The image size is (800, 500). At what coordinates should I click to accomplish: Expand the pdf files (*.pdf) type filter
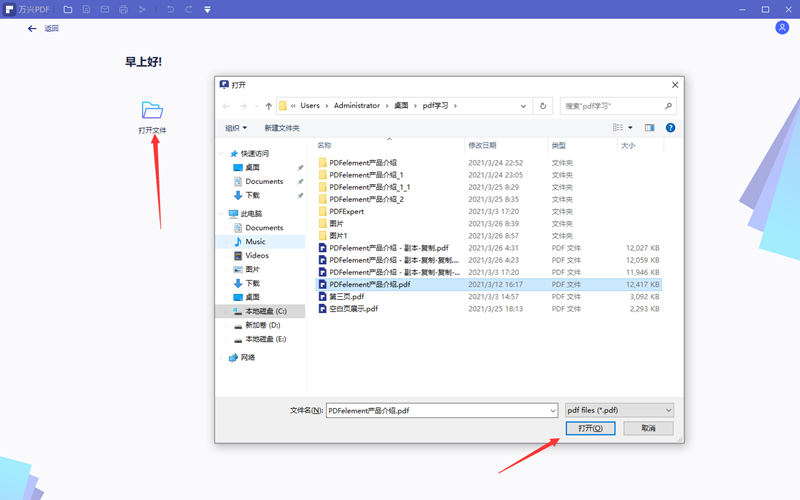[619, 410]
